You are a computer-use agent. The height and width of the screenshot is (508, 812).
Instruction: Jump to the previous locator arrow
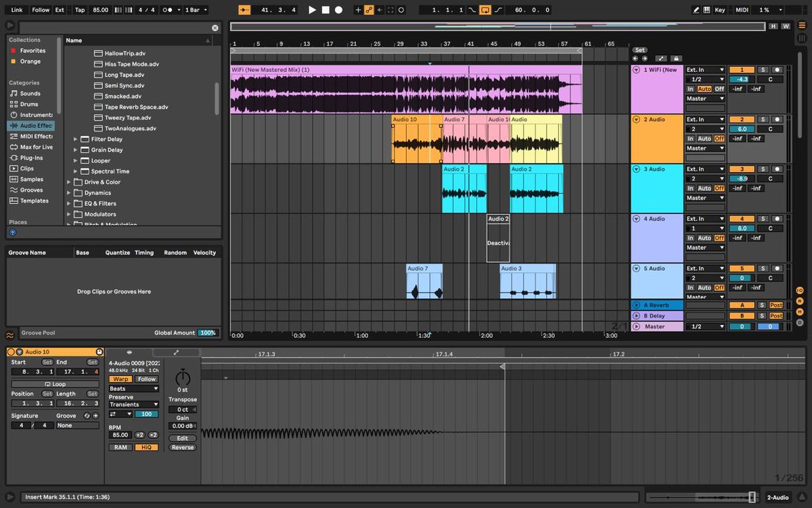pos(636,59)
